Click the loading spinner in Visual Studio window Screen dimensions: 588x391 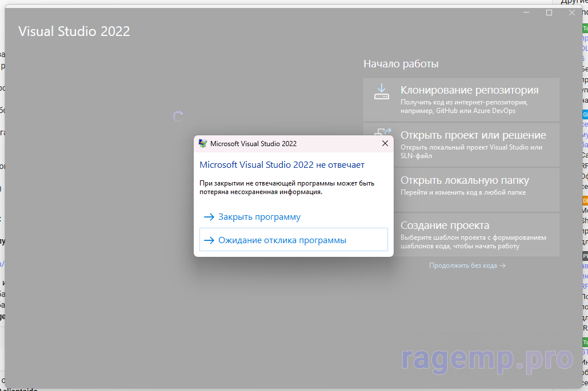(x=178, y=116)
